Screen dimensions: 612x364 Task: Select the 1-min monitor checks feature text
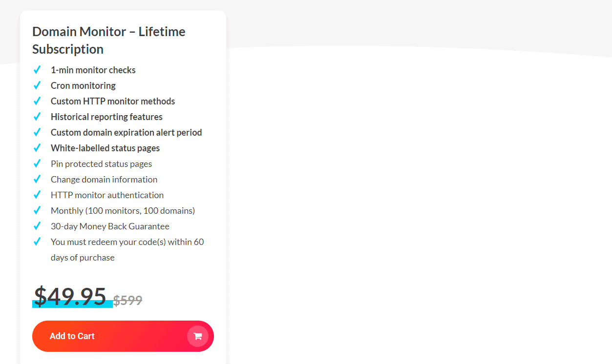(x=93, y=69)
